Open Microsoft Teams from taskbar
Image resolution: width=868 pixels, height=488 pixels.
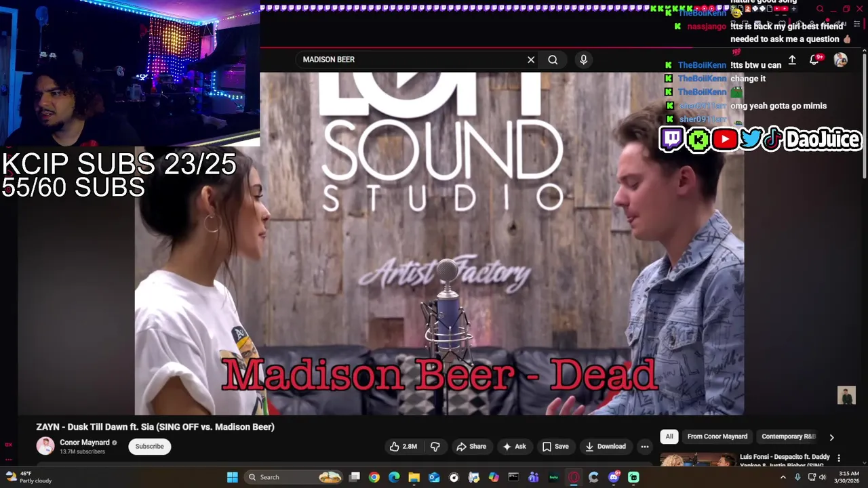(x=534, y=477)
